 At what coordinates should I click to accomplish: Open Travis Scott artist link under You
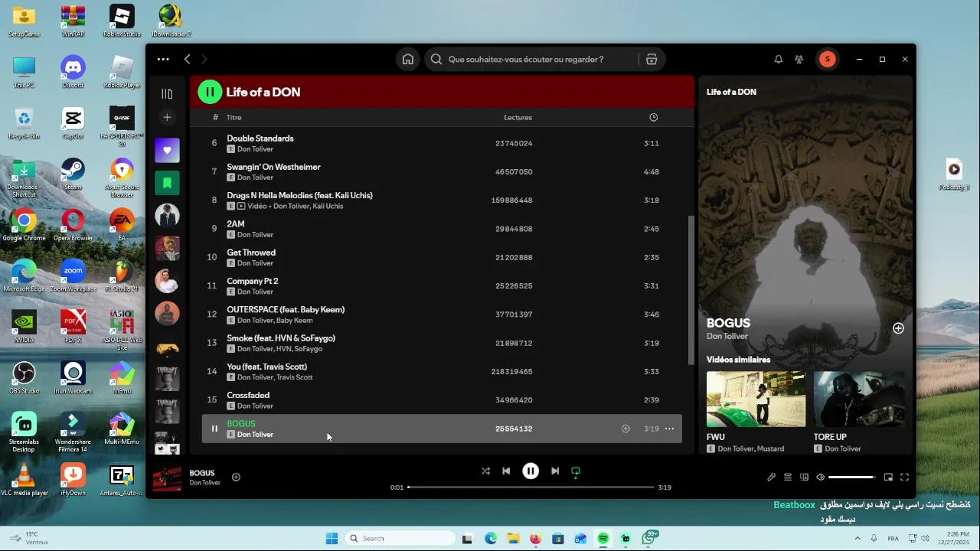pos(295,377)
